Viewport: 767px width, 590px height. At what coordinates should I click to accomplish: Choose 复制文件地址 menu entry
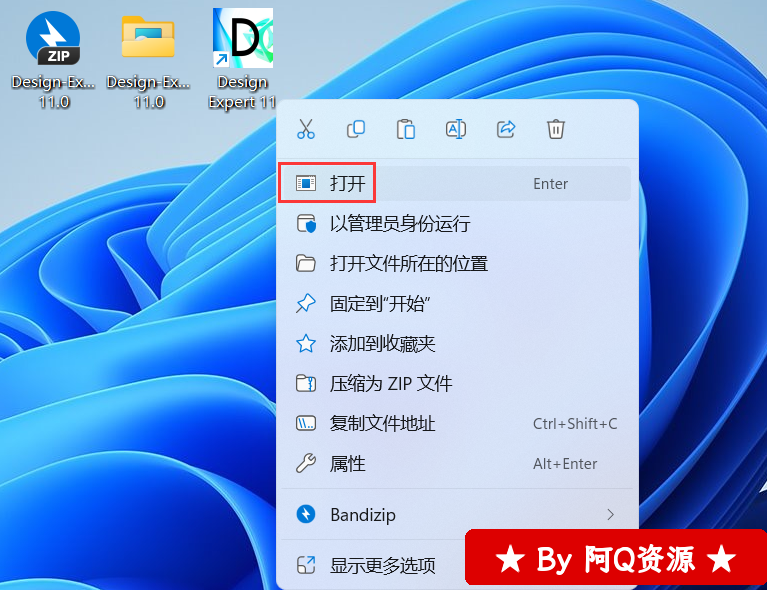tap(455, 424)
